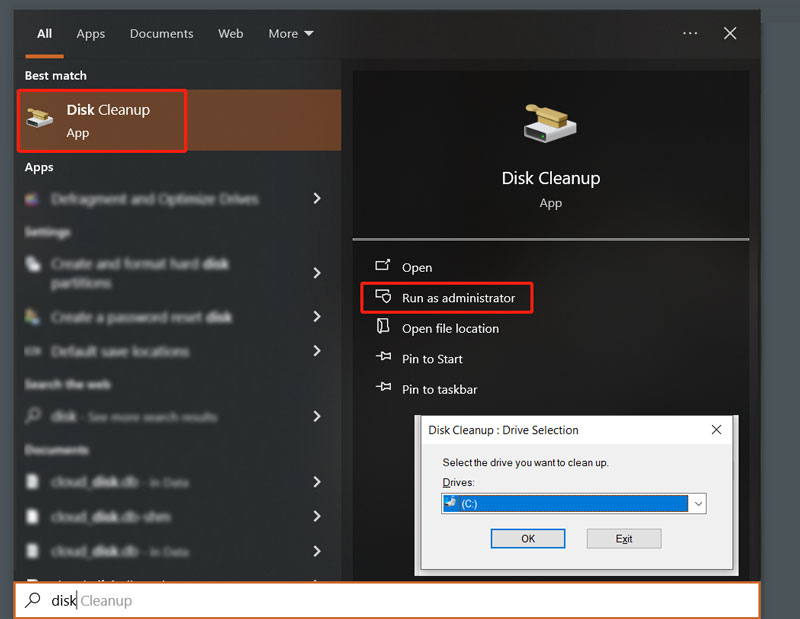Click Default save locations settings icon
Image resolution: width=800 pixels, height=619 pixels.
tap(33, 351)
